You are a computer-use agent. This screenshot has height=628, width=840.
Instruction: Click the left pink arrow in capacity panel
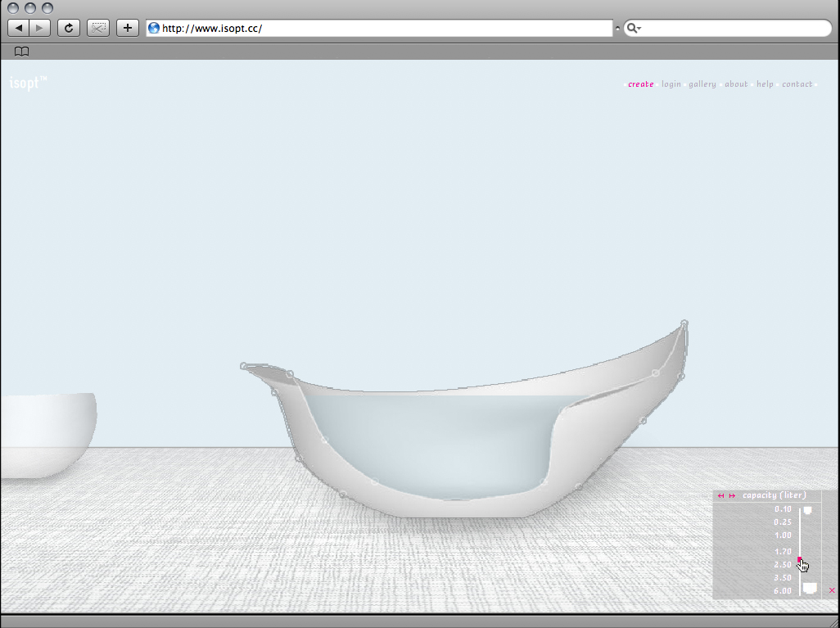[x=721, y=495]
